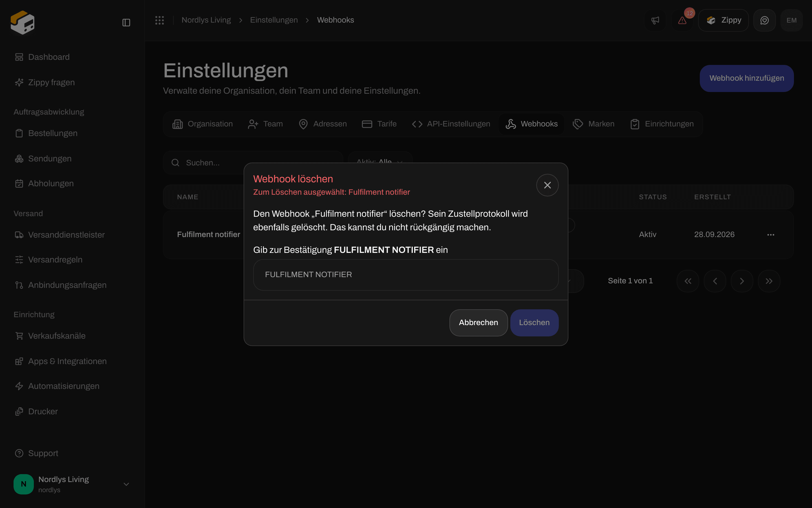Click the Webhook hinzufügen button
Image resolution: width=812 pixels, height=508 pixels.
747,78
